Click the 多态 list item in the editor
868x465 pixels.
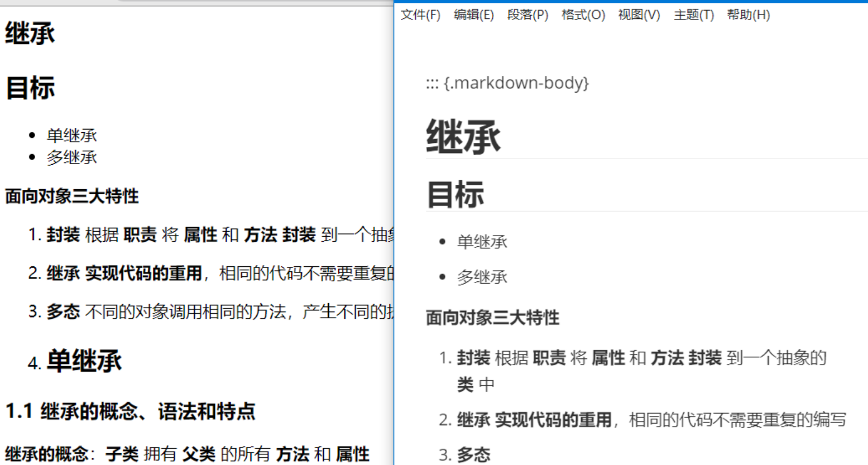coord(473,455)
